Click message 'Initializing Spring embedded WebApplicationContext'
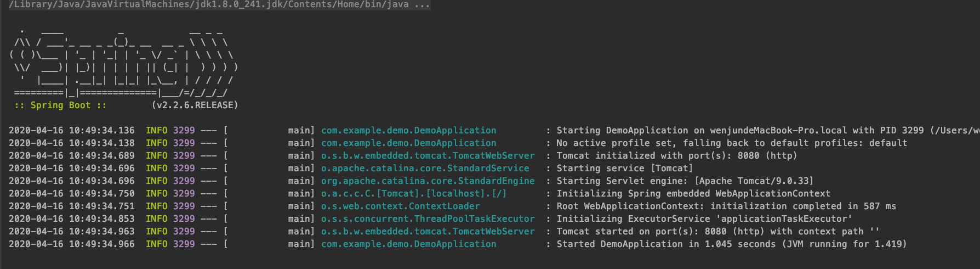Viewport: 980px width, 269px height. (693, 193)
